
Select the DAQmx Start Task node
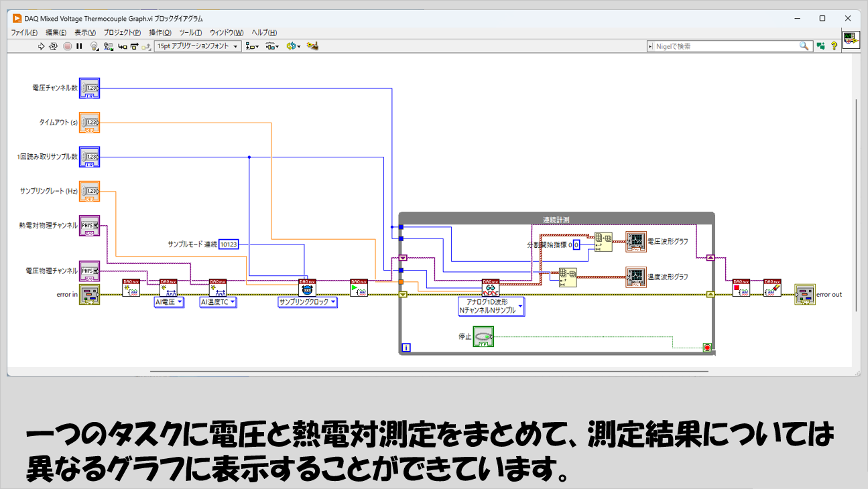tap(359, 288)
